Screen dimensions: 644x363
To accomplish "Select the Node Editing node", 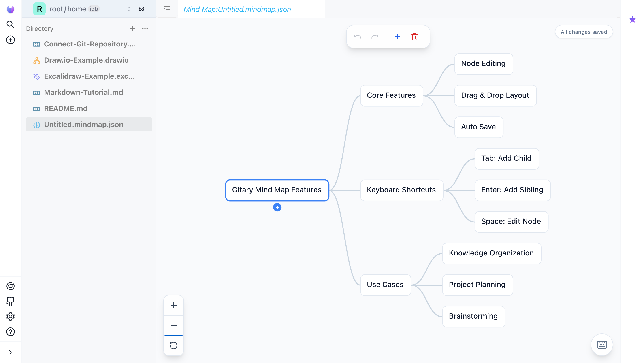I will tap(484, 64).
